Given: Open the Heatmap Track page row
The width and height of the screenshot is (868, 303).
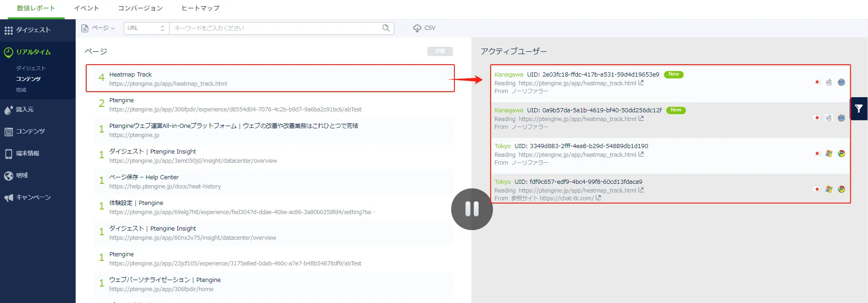Looking at the screenshot, I should click(x=270, y=78).
